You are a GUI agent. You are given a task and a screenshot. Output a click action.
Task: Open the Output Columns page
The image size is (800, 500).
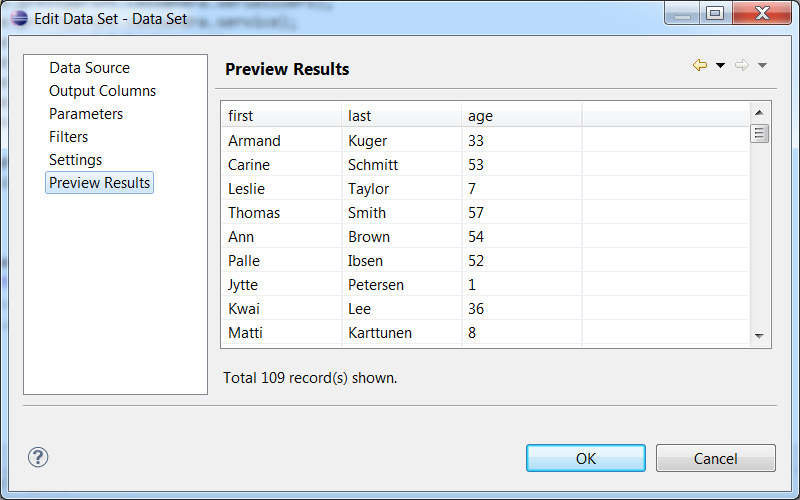coord(102,91)
